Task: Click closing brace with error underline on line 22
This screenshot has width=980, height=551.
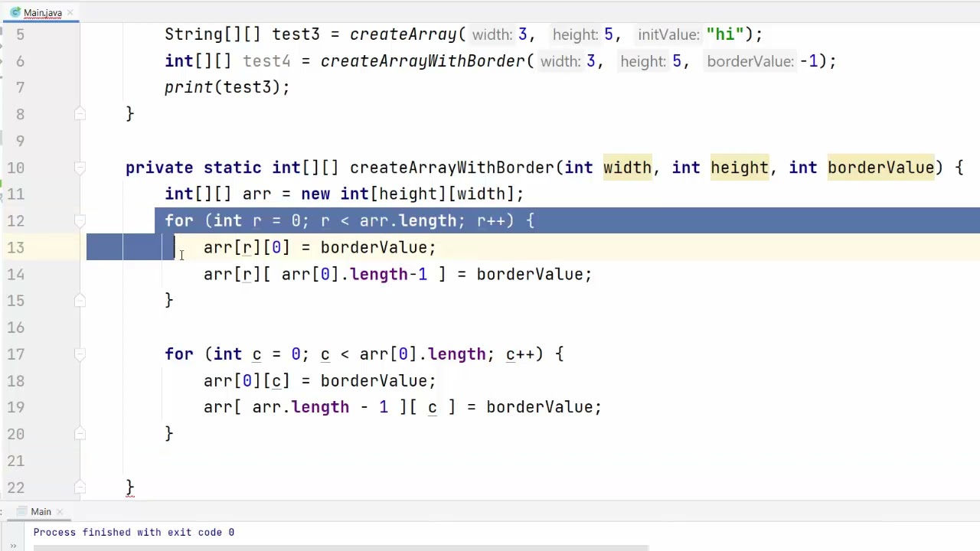Action: point(130,487)
